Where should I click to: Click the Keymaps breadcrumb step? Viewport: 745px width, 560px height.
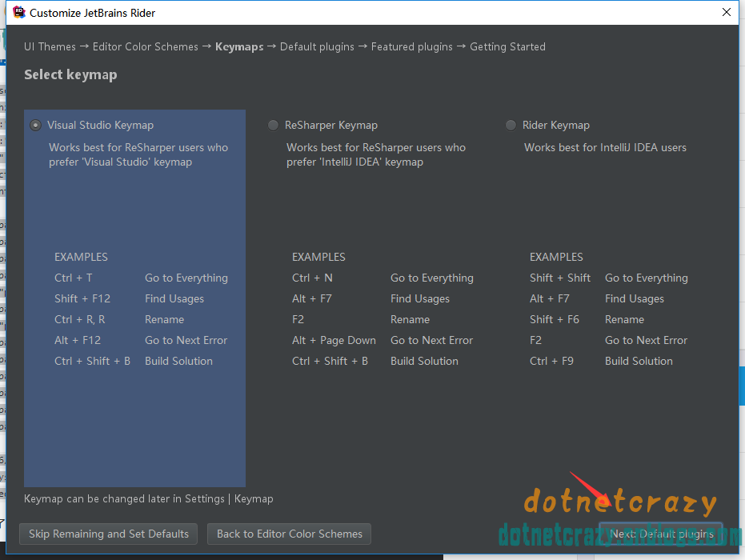pyautogui.click(x=239, y=47)
